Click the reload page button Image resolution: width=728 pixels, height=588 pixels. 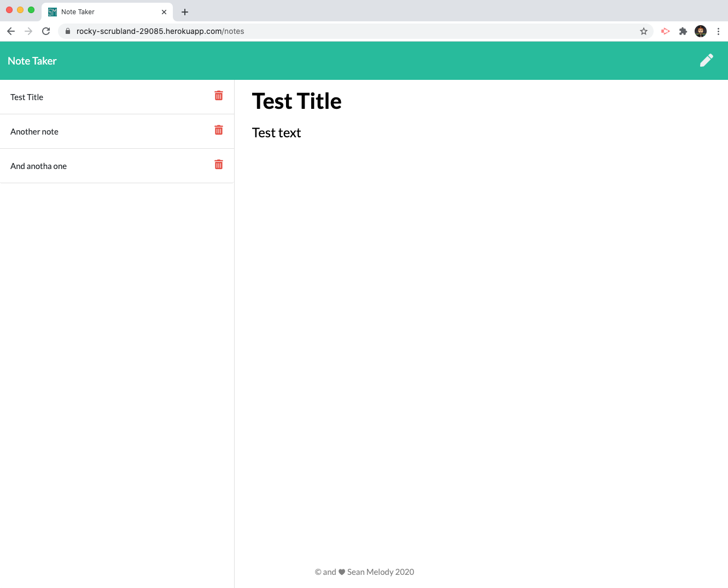pyautogui.click(x=46, y=31)
